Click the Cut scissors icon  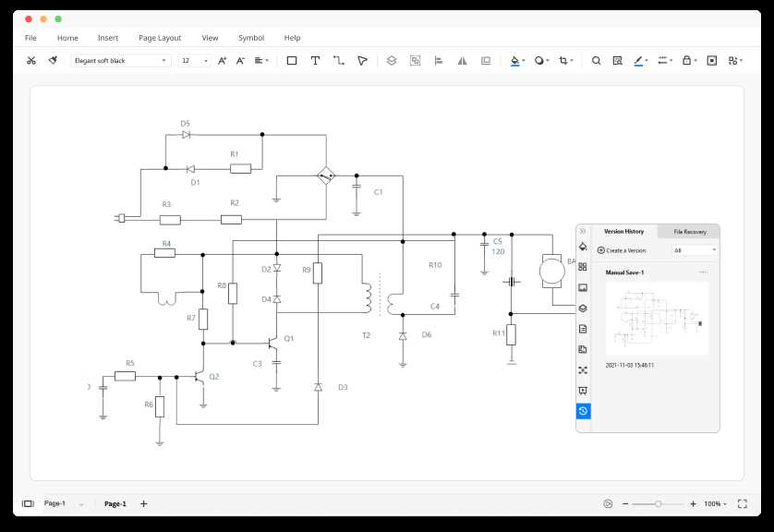click(x=31, y=61)
